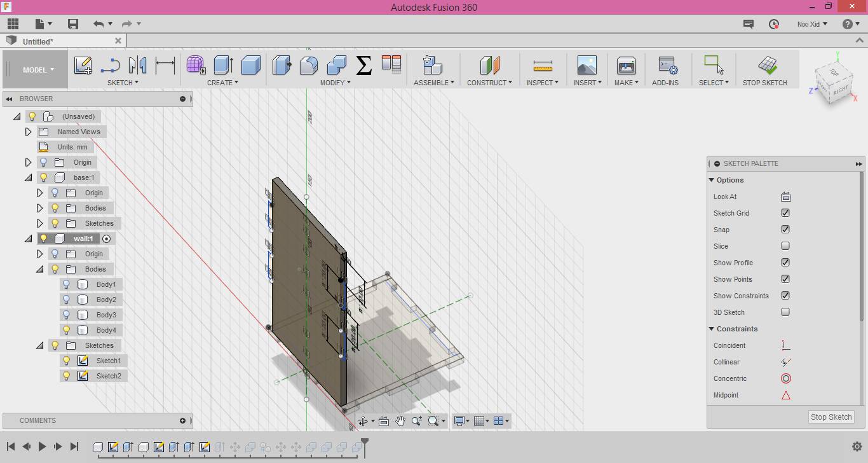Click the ViewCube RIGHT face
868x463 pixels.
(x=840, y=90)
